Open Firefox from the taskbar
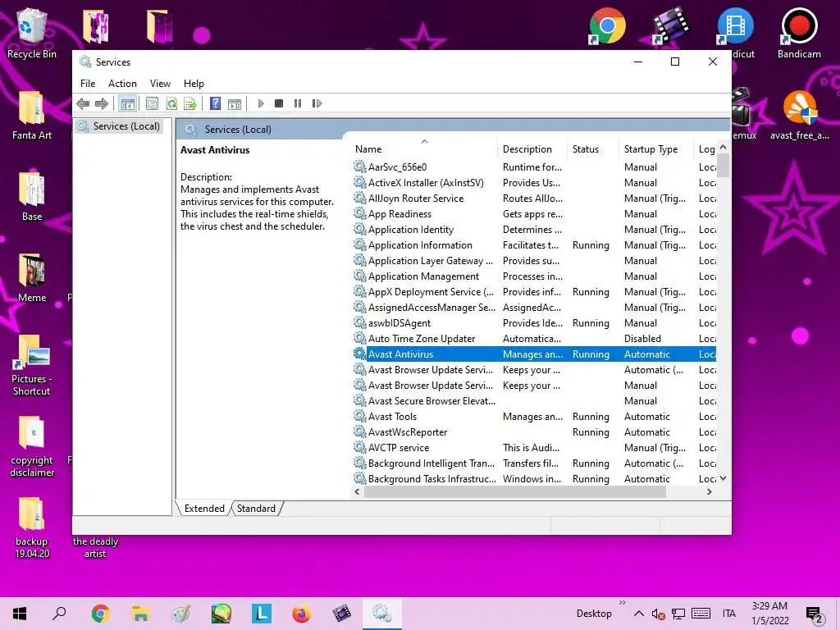This screenshot has width=840, height=630. click(301, 614)
